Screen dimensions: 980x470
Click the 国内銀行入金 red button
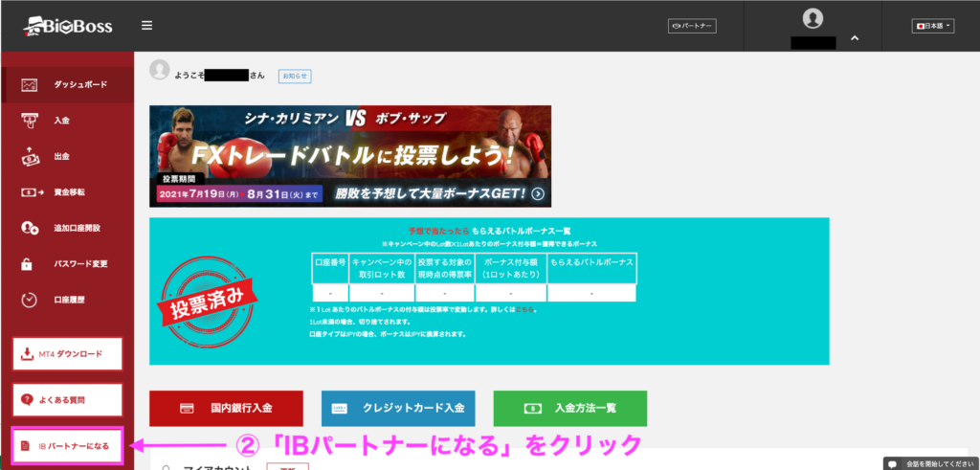pos(226,408)
